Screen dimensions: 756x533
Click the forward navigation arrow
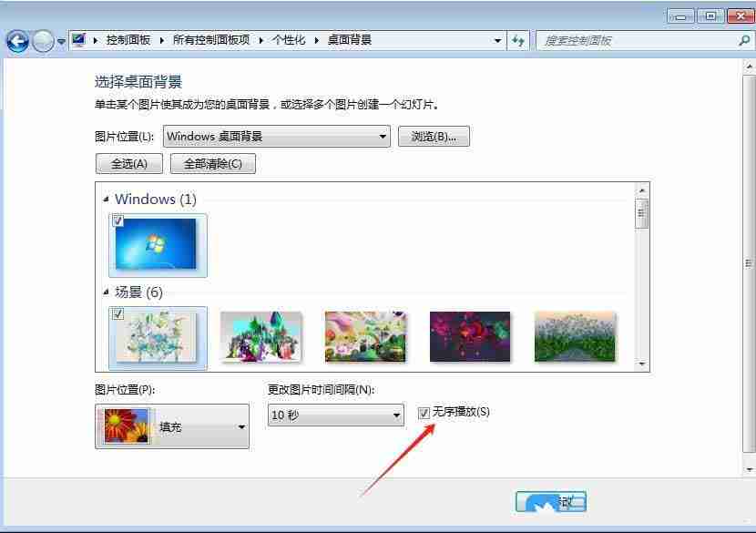tap(42, 40)
